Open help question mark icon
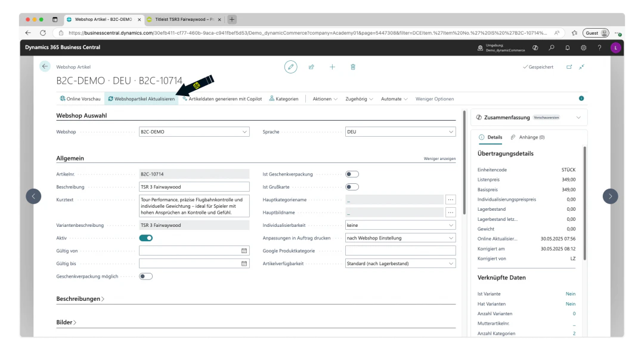The width and height of the screenshot is (644, 363). [599, 48]
